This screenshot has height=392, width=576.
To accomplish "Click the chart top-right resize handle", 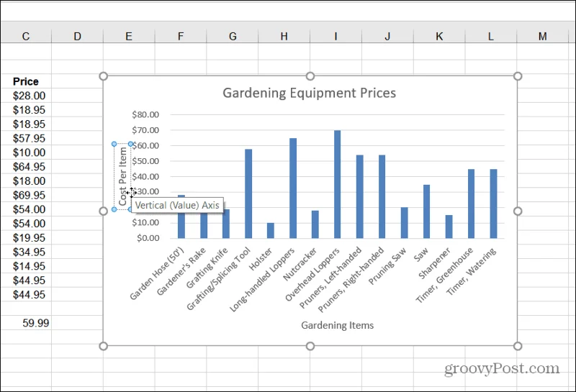I will point(518,76).
